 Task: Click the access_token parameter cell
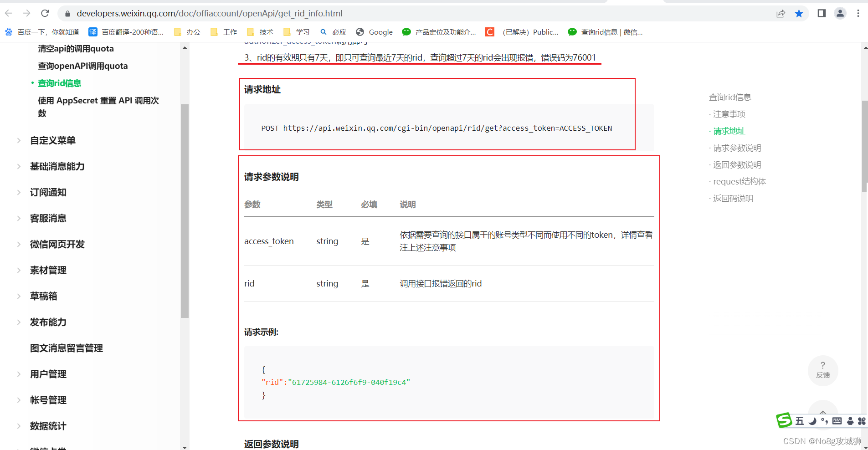pyautogui.click(x=269, y=241)
